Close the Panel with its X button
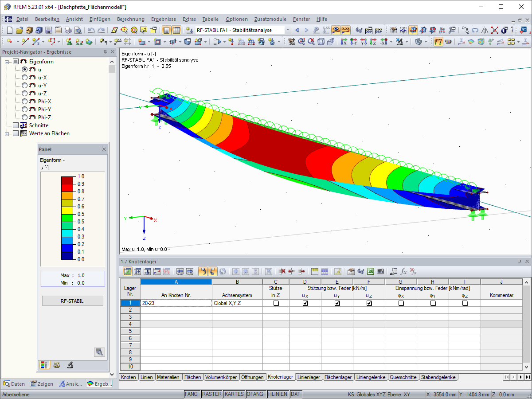532x399 pixels. (104, 149)
